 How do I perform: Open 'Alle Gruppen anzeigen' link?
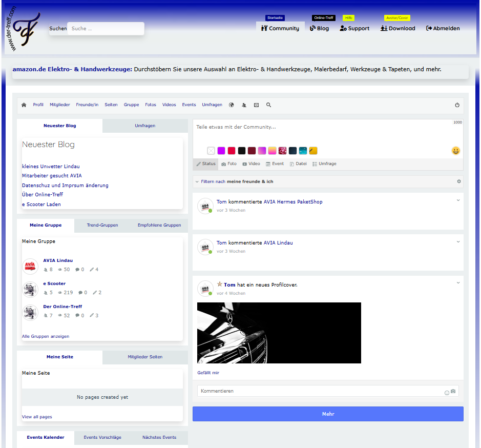coord(46,337)
